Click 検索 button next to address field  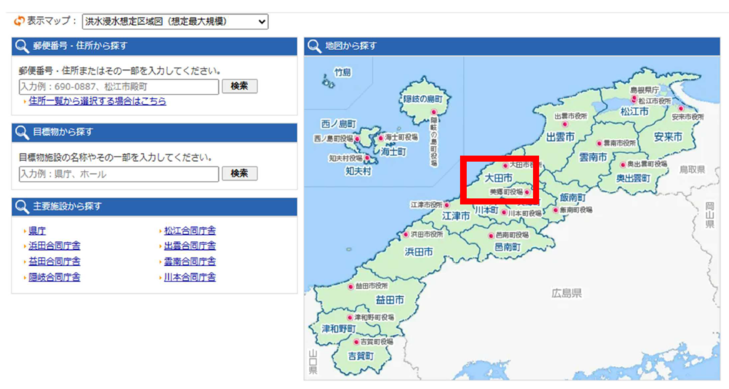(x=239, y=86)
